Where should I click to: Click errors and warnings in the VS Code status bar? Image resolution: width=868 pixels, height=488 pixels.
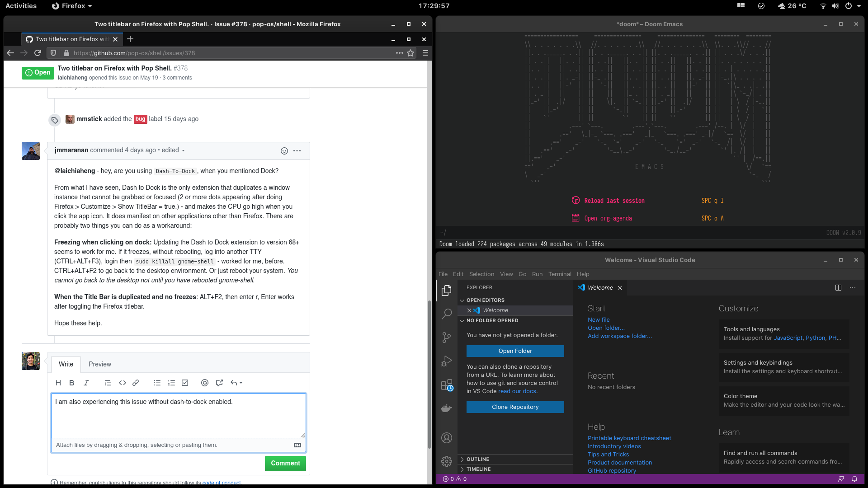(x=455, y=479)
